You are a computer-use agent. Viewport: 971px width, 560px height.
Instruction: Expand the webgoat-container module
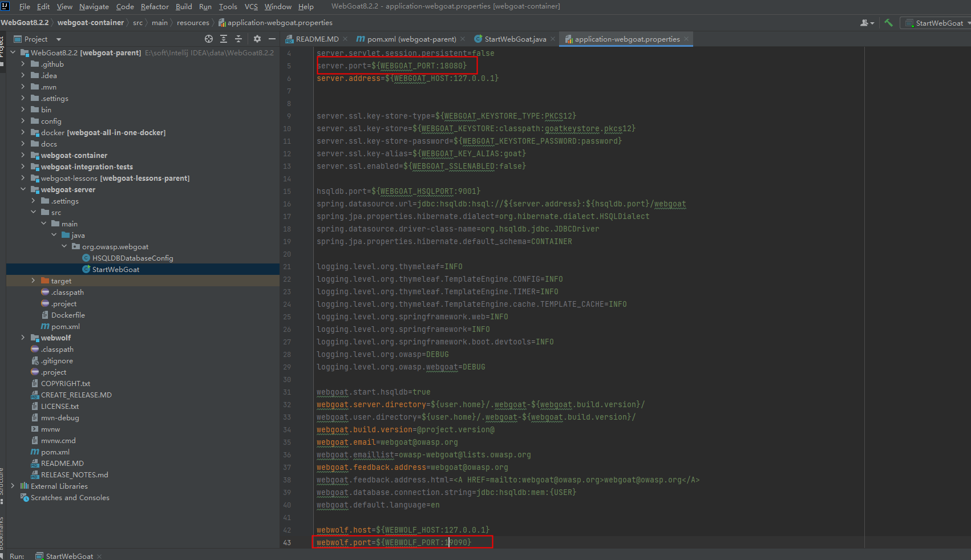click(23, 155)
